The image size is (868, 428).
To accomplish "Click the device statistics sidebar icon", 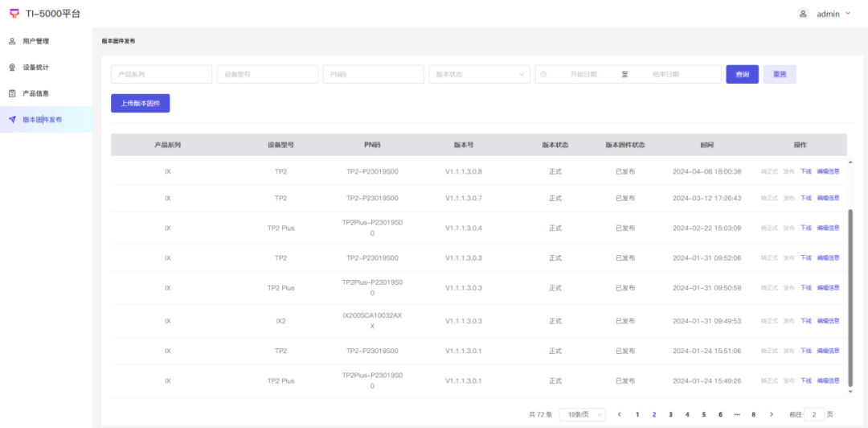I will pyautogui.click(x=12, y=68).
